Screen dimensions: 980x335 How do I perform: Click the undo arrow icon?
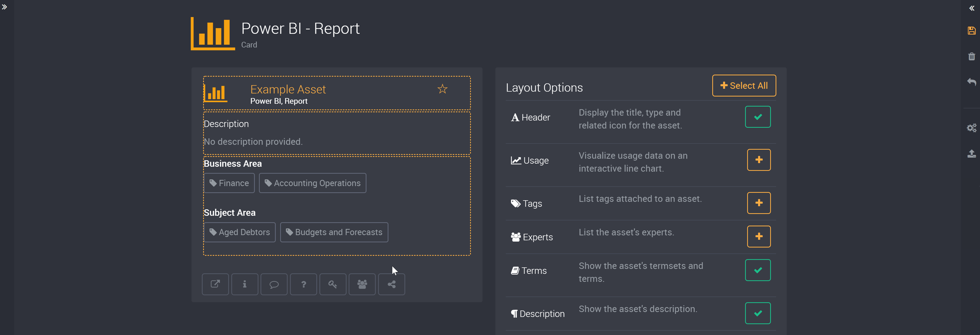pos(972,82)
